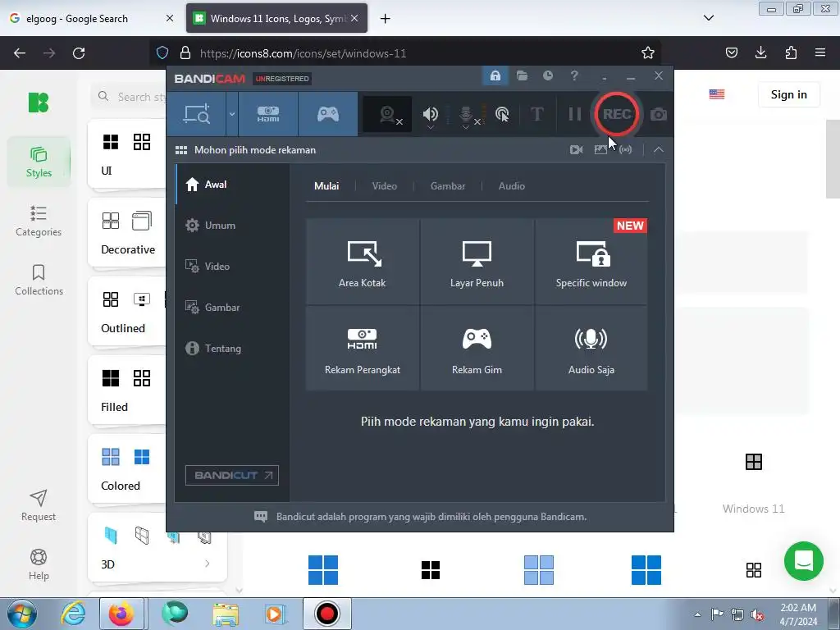The image size is (840, 630).
Task: Open the scheduled recording clock icon
Action: pyautogui.click(x=547, y=76)
